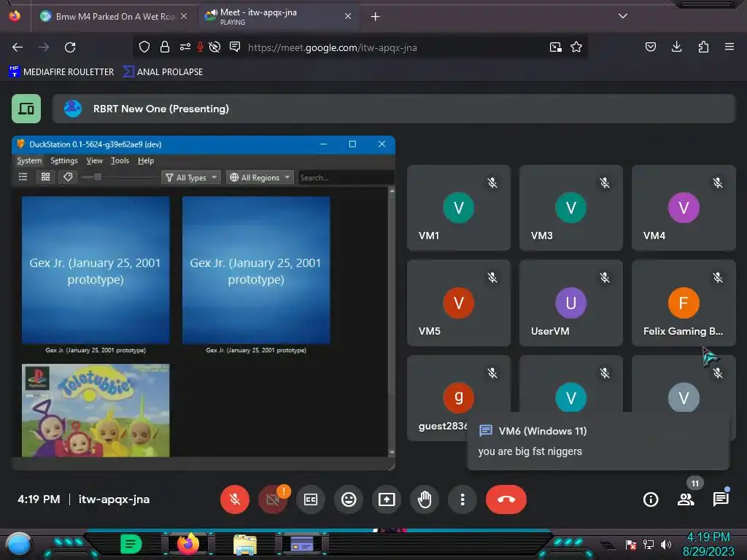
Task: Switch DuckStation to game grid view
Action: [45, 177]
